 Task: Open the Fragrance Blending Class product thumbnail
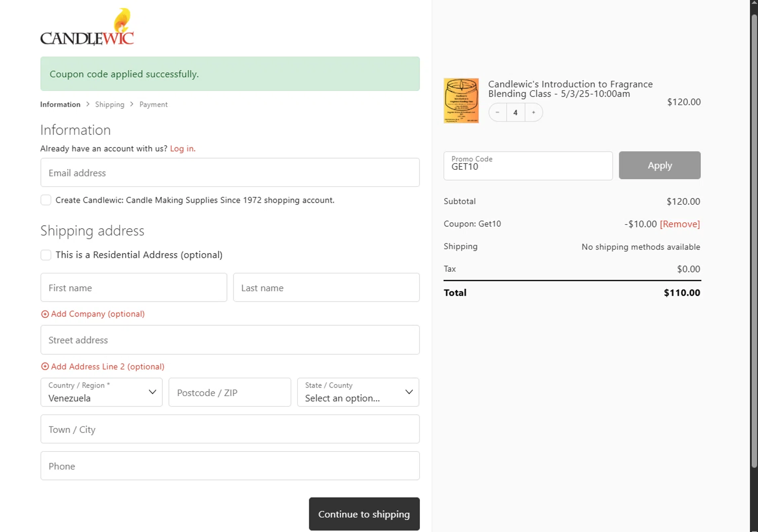pos(461,101)
